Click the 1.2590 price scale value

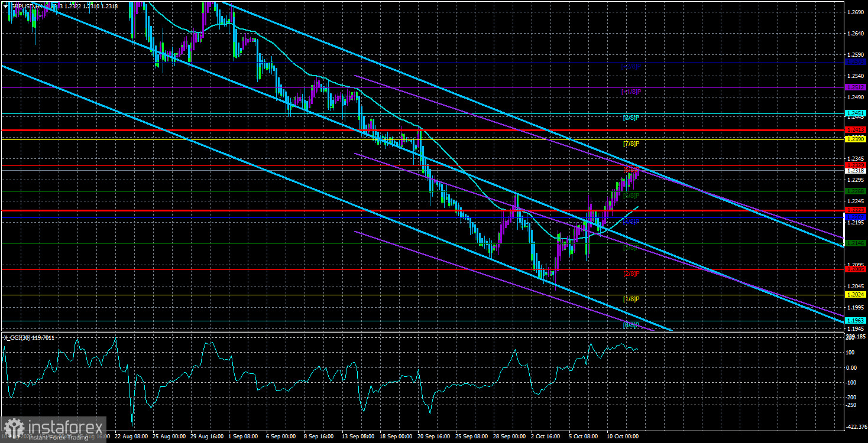coord(856,55)
